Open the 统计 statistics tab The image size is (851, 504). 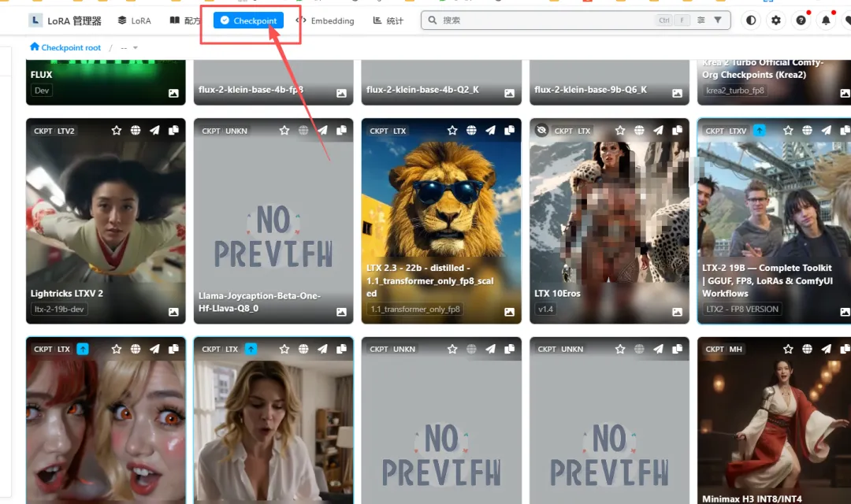click(388, 20)
